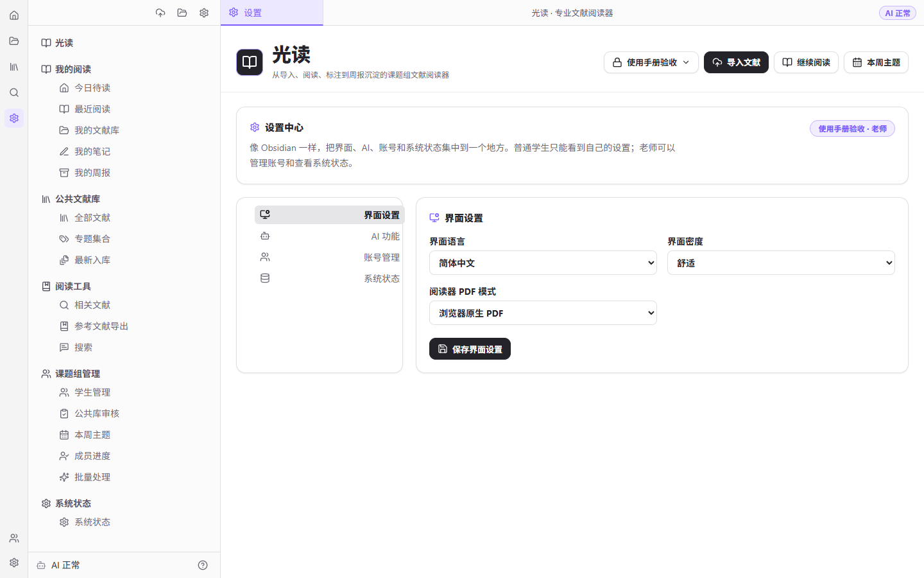Select 账号管理 in settings menu
The image size is (924, 578).
[x=329, y=258]
